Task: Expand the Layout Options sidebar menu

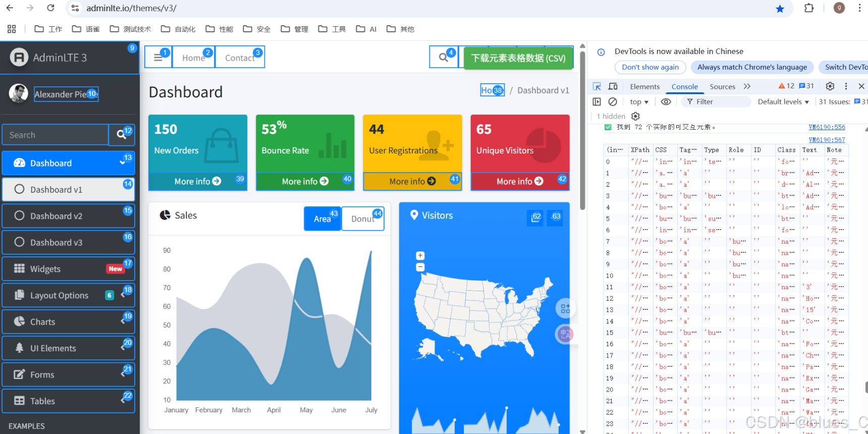Action: 69,295
